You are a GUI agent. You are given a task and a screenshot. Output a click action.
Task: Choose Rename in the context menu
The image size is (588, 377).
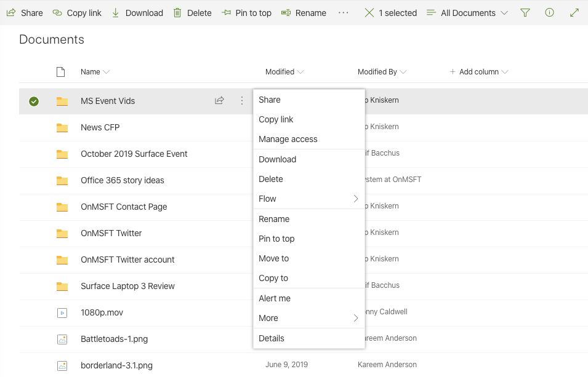click(x=309, y=219)
